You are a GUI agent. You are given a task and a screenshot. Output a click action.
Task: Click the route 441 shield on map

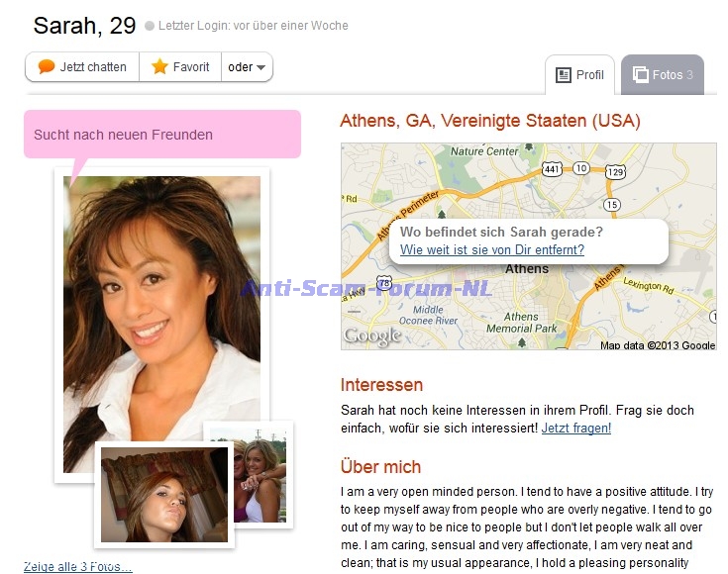[552, 169]
